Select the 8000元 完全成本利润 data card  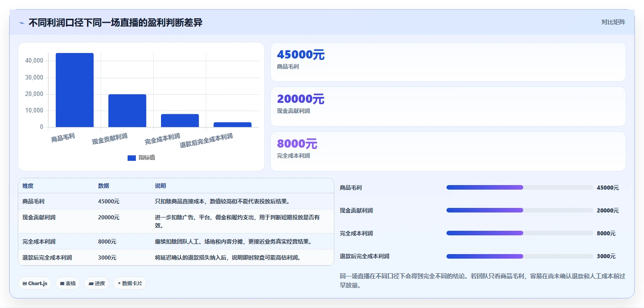pos(448,151)
